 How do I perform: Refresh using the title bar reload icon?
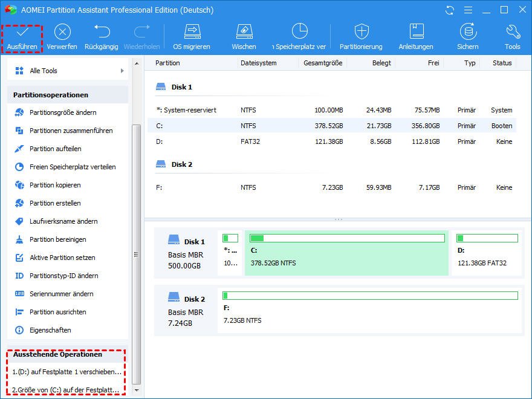(x=449, y=10)
